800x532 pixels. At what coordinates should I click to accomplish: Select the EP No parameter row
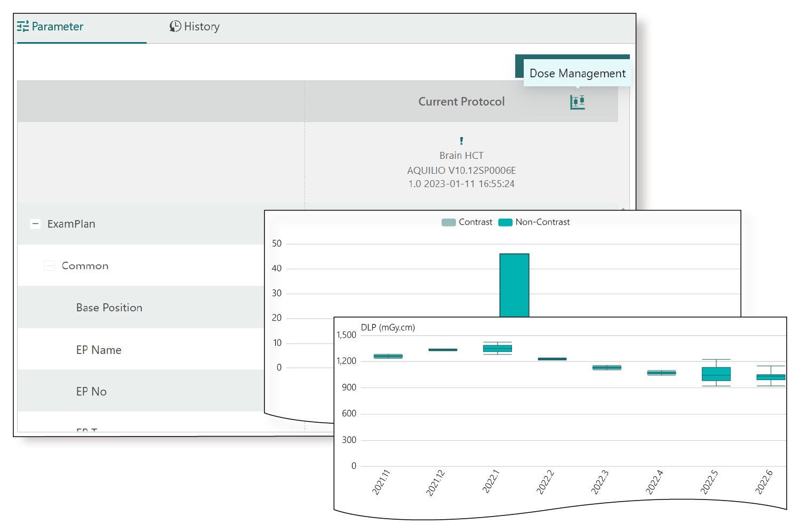tap(141, 391)
